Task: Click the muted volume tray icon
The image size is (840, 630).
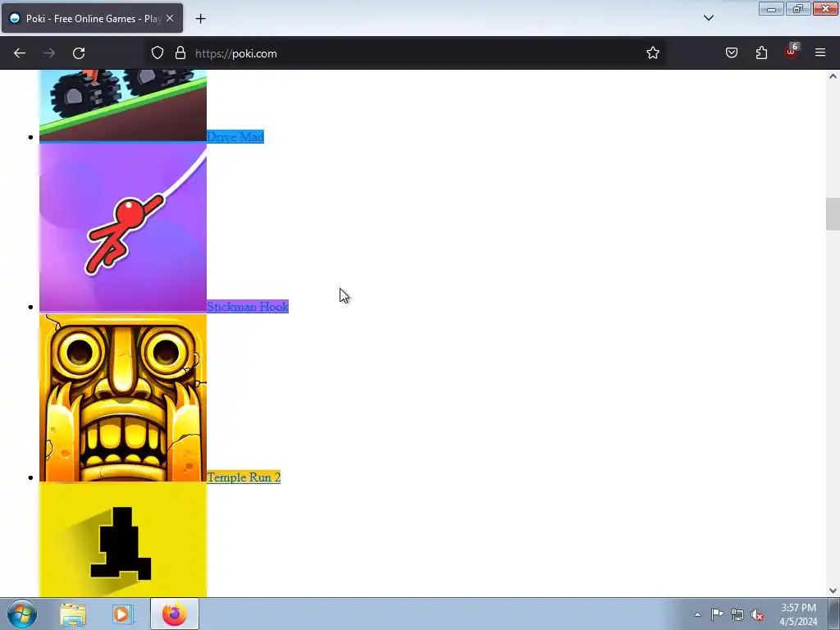Action: (757, 614)
